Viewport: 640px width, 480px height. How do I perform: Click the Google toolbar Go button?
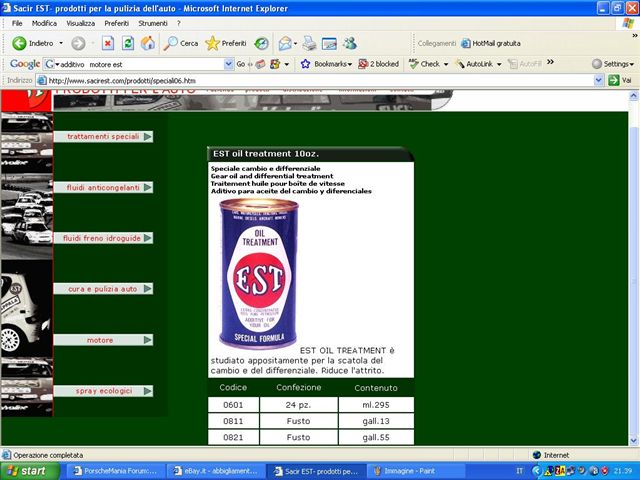point(241,64)
